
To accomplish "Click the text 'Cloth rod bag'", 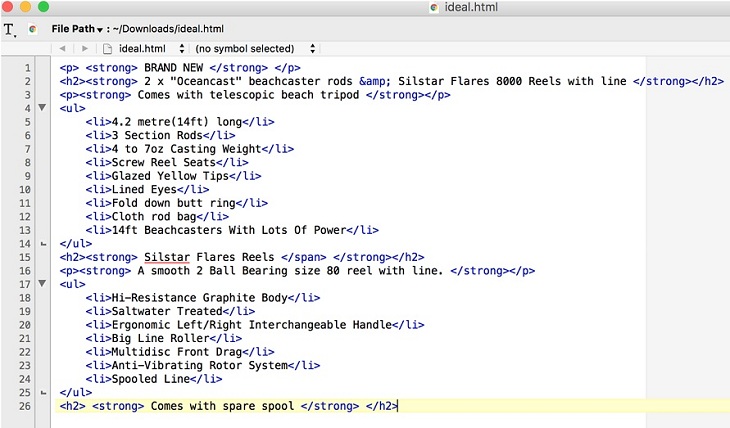I will tap(154, 217).
